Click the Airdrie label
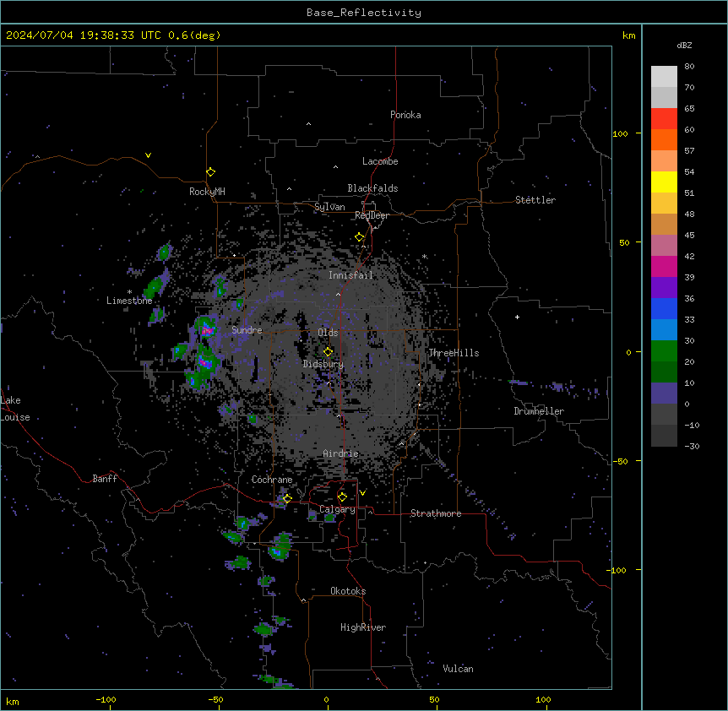Viewport: 728px width, 711px height. [x=340, y=453]
